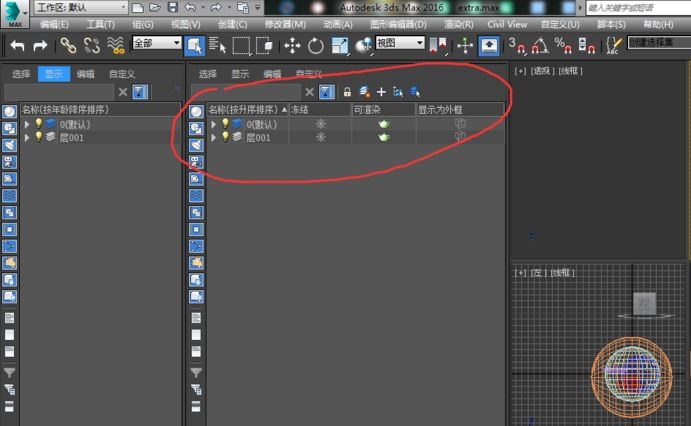Open the MAX application menu button

pos(15,13)
